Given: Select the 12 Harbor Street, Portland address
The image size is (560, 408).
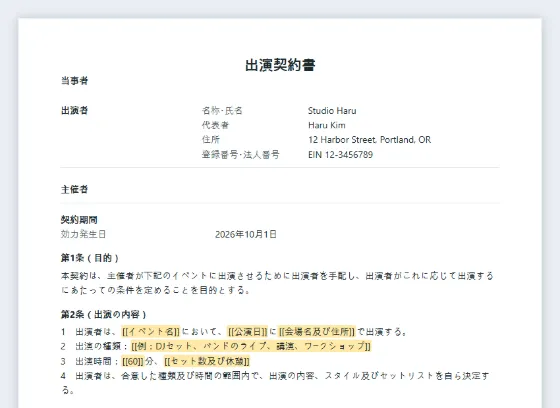Looking at the screenshot, I should click(370, 140).
